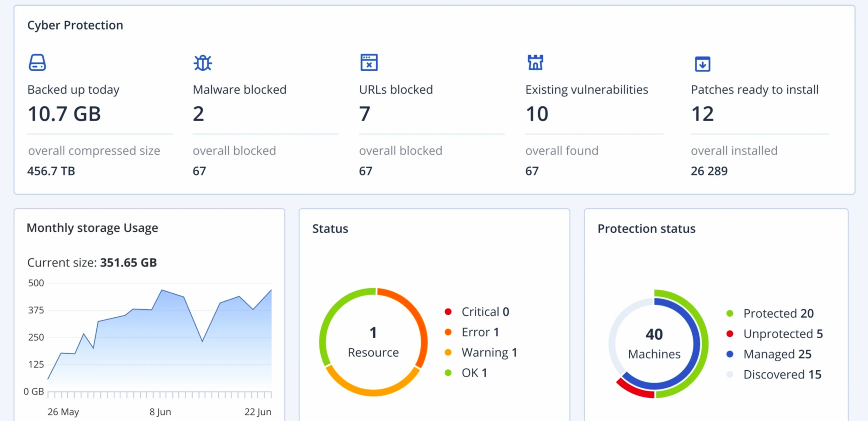The image size is (868, 421).
Task: Click the Warning 1 legend entry
Action: [x=489, y=352]
